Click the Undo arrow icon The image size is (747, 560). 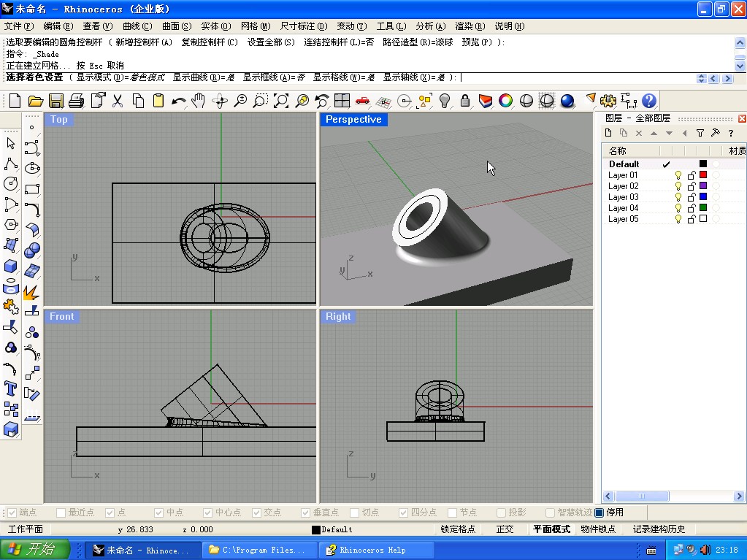pos(177,101)
